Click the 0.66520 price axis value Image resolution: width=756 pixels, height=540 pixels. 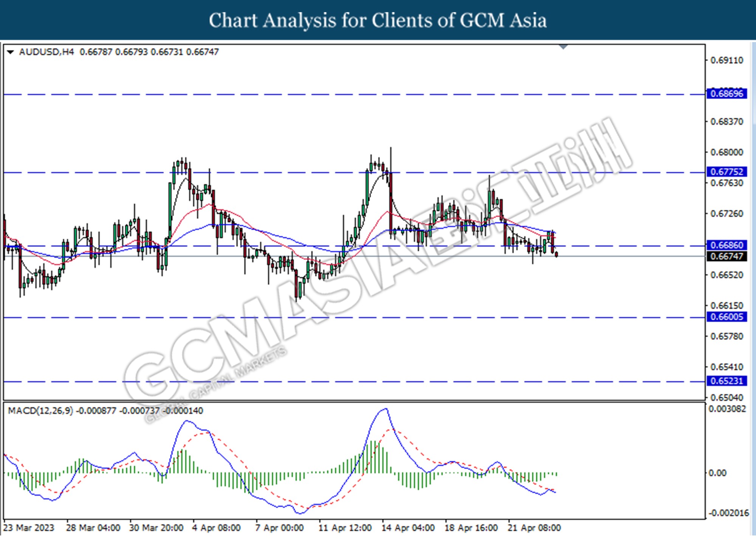click(x=727, y=275)
